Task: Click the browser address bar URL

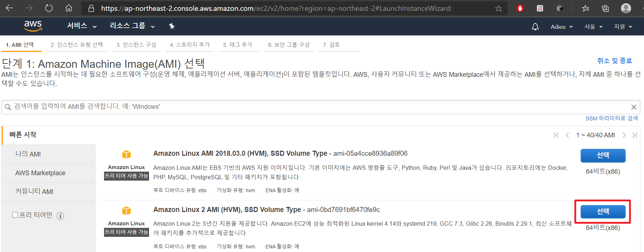Action: (x=276, y=8)
